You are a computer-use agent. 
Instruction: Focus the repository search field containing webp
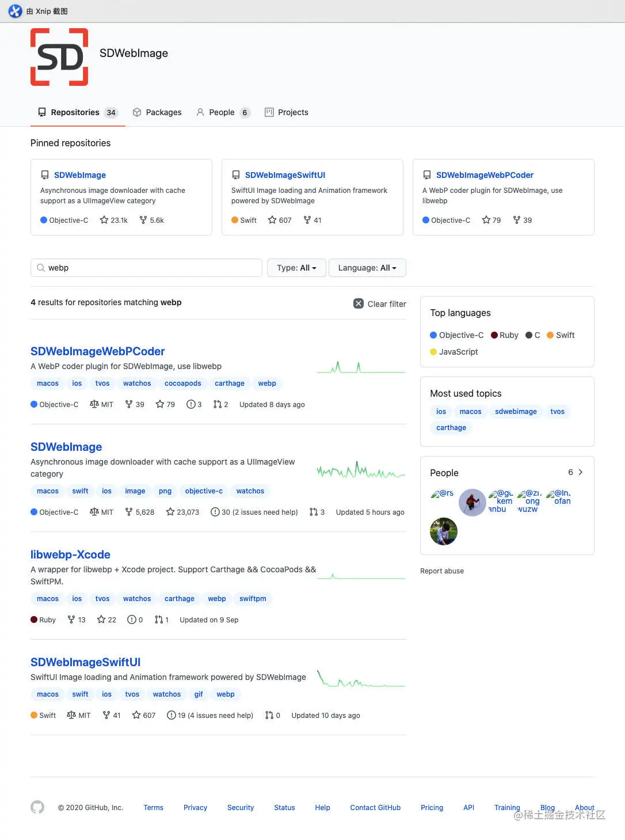pyautogui.click(x=146, y=268)
